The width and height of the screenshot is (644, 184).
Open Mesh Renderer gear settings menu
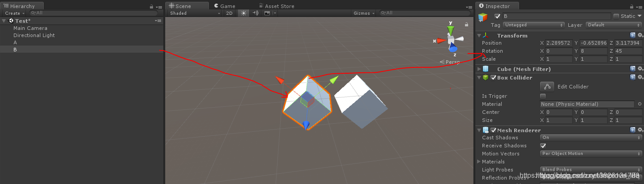coord(640,130)
